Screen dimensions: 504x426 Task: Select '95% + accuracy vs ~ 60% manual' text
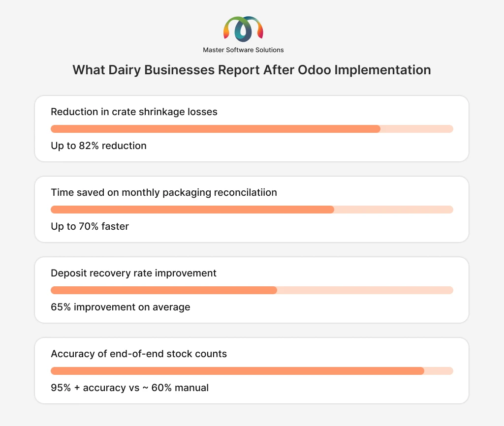129,388
